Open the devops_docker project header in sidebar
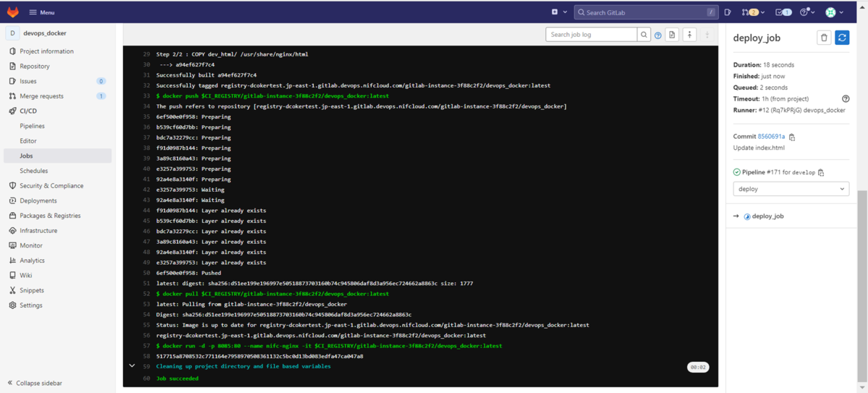Screen dimensions: 868x393 coord(57,33)
